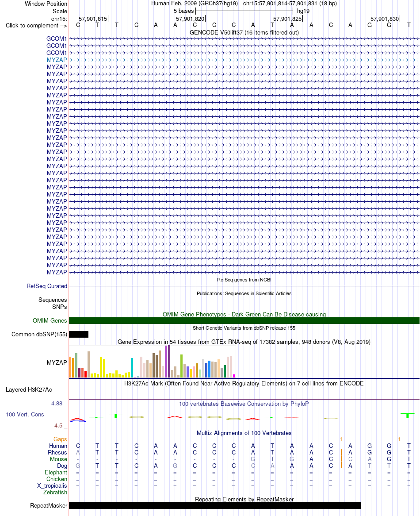Click 'Click to complement -->' to complement bases
Image resolution: width=420 pixels, height=516 pixels.
[36, 26]
